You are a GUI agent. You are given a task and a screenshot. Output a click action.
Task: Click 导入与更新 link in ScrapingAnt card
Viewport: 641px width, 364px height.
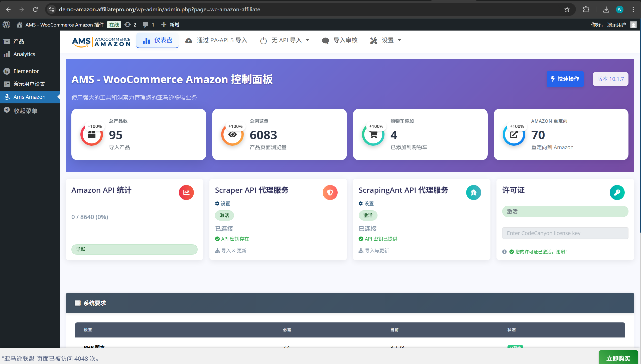[374, 251]
